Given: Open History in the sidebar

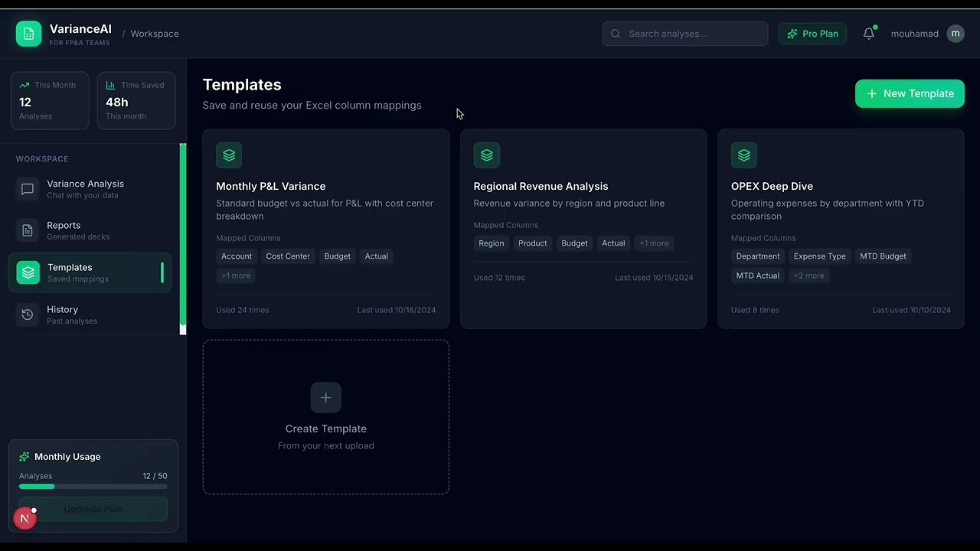Looking at the screenshot, I should coord(90,315).
